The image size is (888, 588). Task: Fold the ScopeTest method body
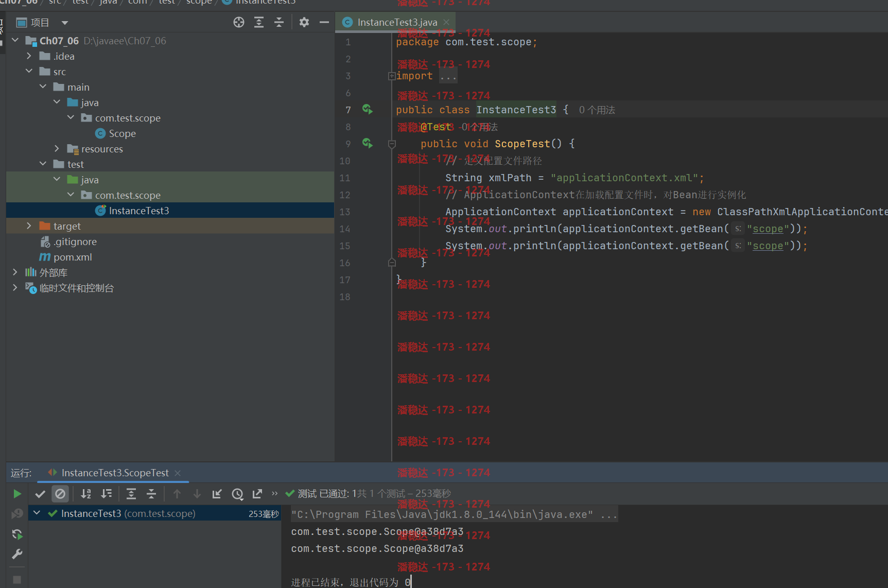coord(392,144)
